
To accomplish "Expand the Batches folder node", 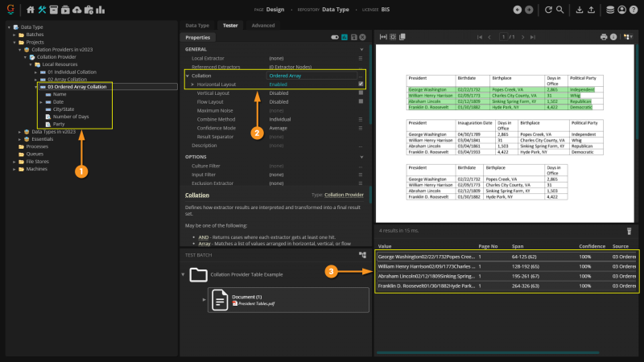I will tap(14, 35).
